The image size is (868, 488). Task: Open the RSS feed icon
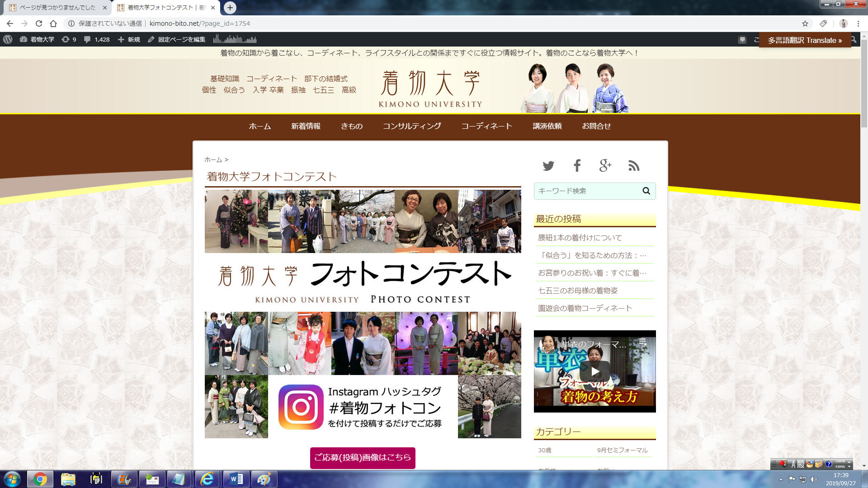pyautogui.click(x=634, y=166)
